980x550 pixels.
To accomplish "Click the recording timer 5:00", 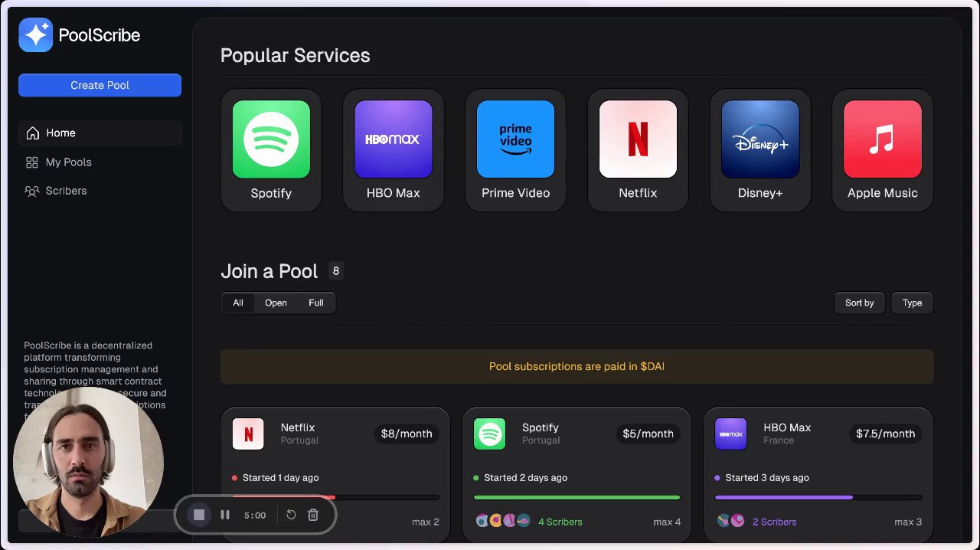I will coord(255,515).
